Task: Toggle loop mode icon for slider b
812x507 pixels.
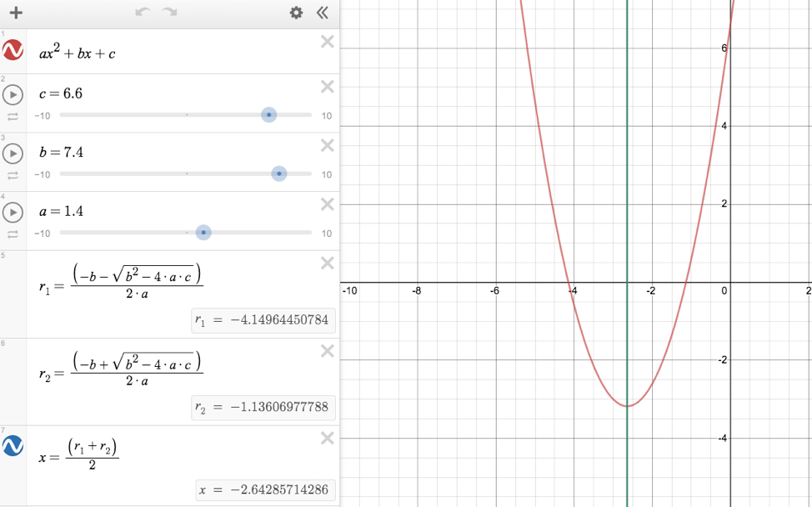Action: pyautogui.click(x=13, y=175)
